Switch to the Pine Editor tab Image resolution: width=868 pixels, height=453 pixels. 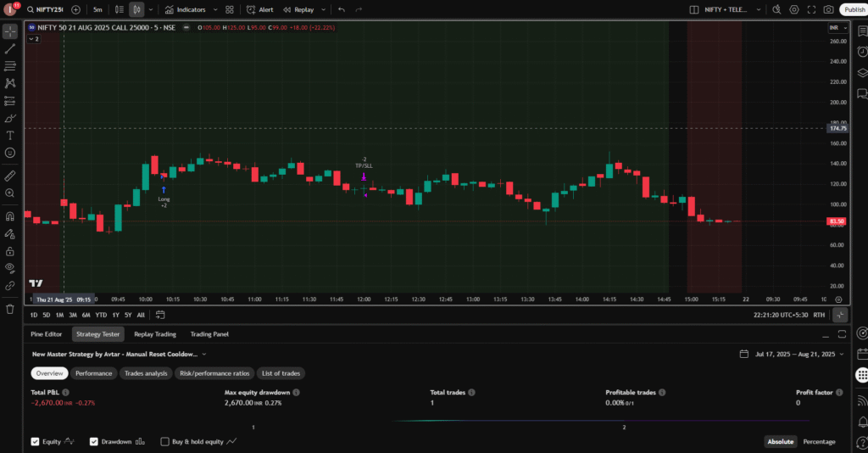47,334
